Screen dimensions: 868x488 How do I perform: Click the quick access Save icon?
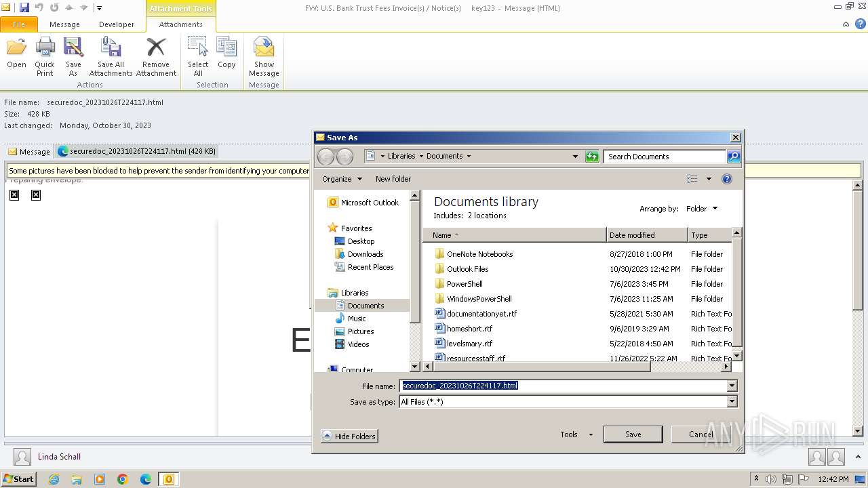[24, 7]
